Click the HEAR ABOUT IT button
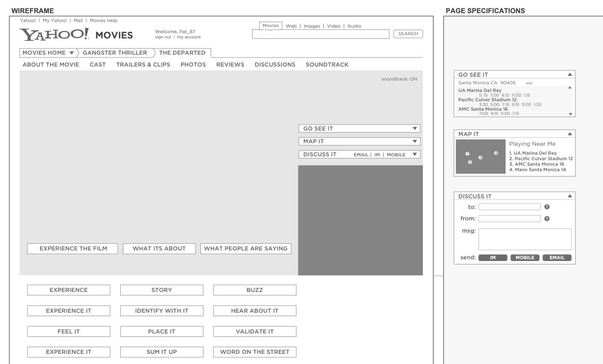603x364 pixels. point(255,311)
